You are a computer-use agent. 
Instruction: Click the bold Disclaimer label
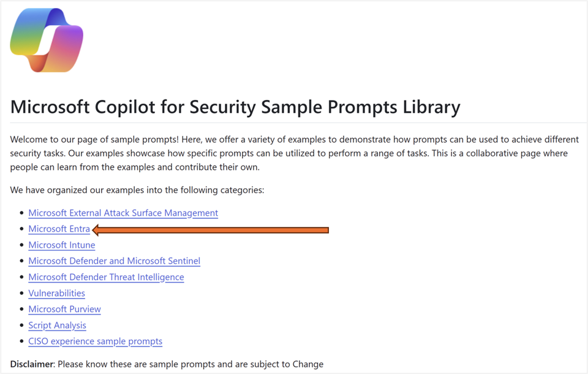[32, 364]
